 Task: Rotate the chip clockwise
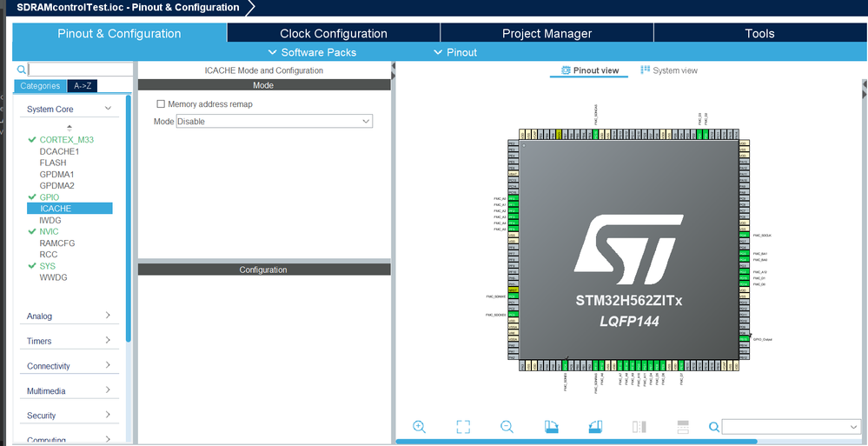click(x=552, y=427)
